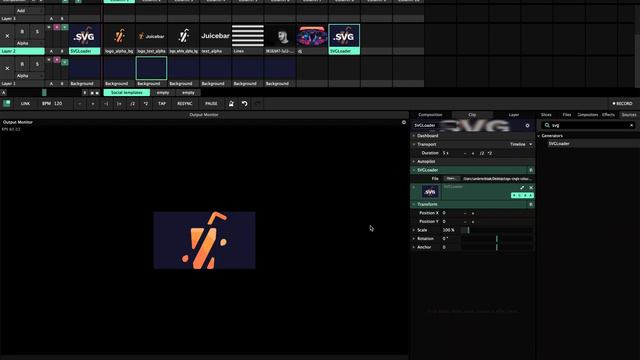640x360 pixels.
Task: Start recording with the RECORD button
Action: [x=622, y=104]
